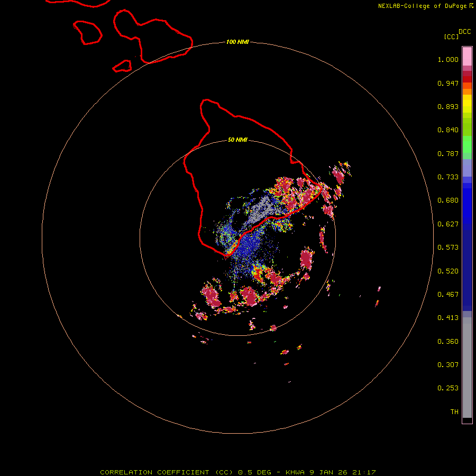Click the 50 NMI range ring label
Screen dimensions: 476x476
(237, 140)
